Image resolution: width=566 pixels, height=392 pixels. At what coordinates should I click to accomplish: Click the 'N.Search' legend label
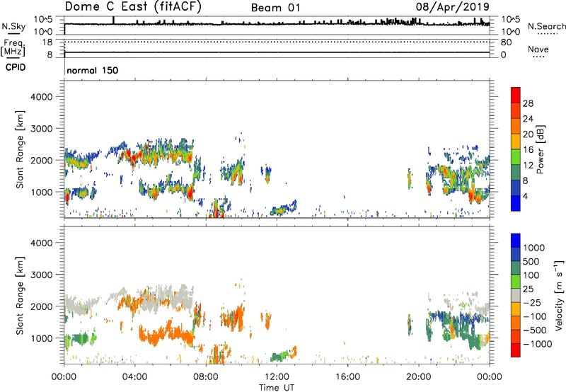(x=546, y=26)
